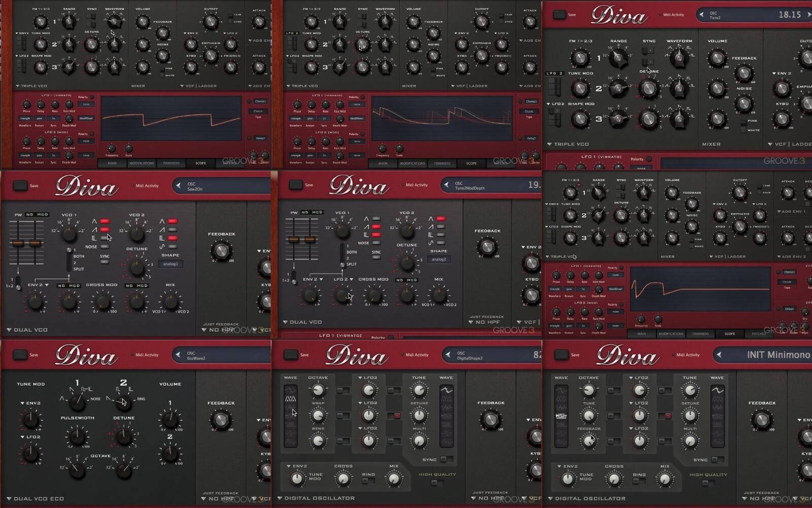Open MODIFICATIONS tab in middle-right panel

[671, 334]
